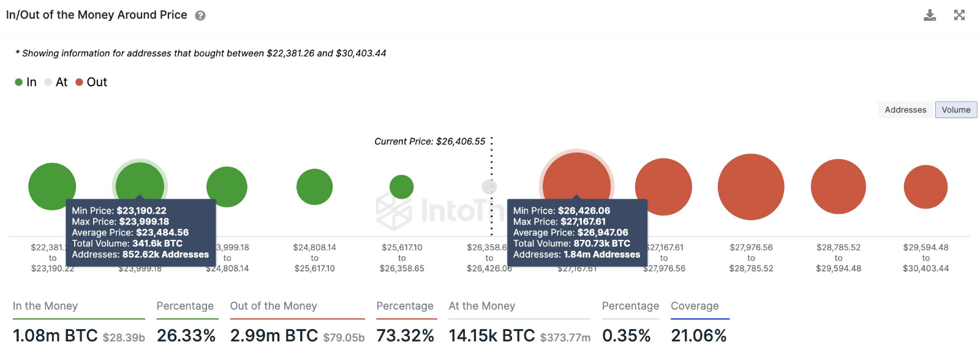Click the In the Money 1.08m BTC stat

[56, 335]
